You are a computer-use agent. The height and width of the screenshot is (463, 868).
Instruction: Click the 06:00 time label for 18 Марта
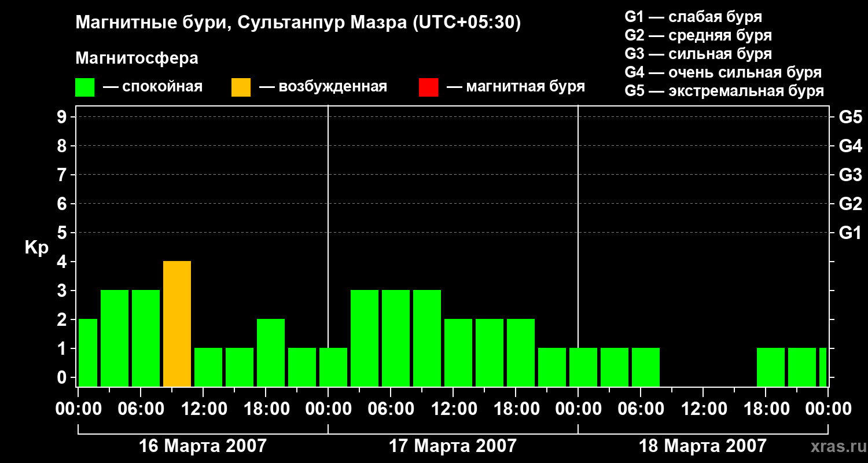point(641,409)
